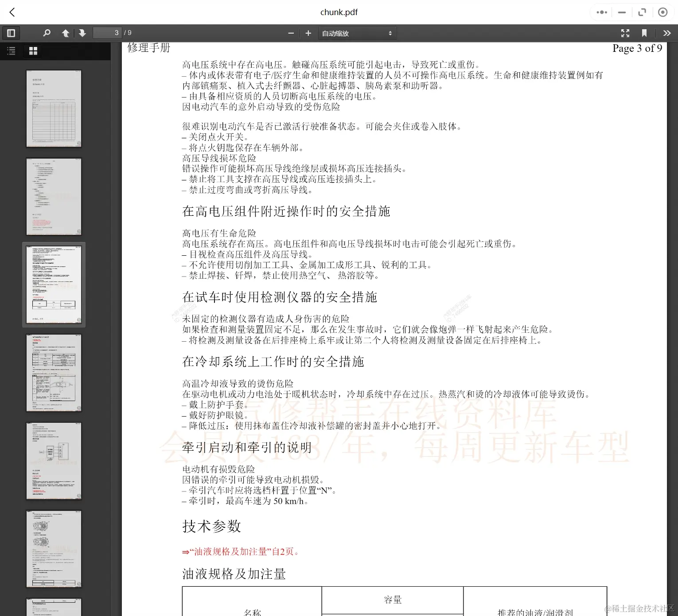This screenshot has height=616, width=678.
Task: Go to the next page with the down arrow
Action: click(x=82, y=33)
